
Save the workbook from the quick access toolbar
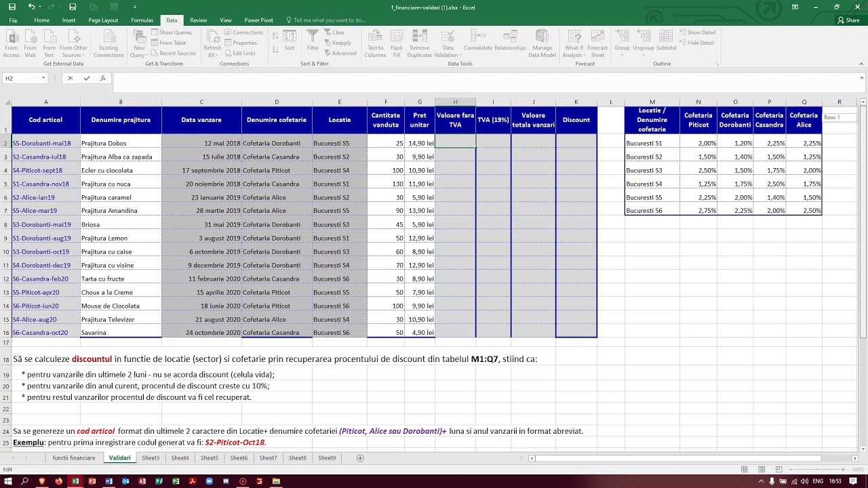[12, 7]
